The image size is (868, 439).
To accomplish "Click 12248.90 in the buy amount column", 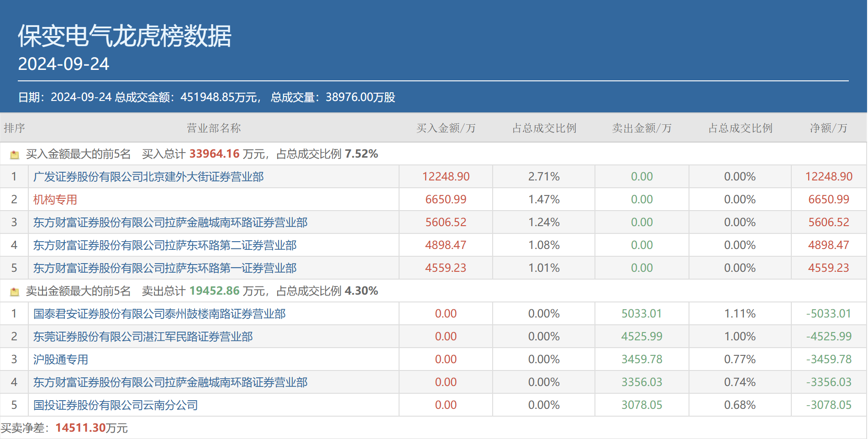I will [x=446, y=177].
